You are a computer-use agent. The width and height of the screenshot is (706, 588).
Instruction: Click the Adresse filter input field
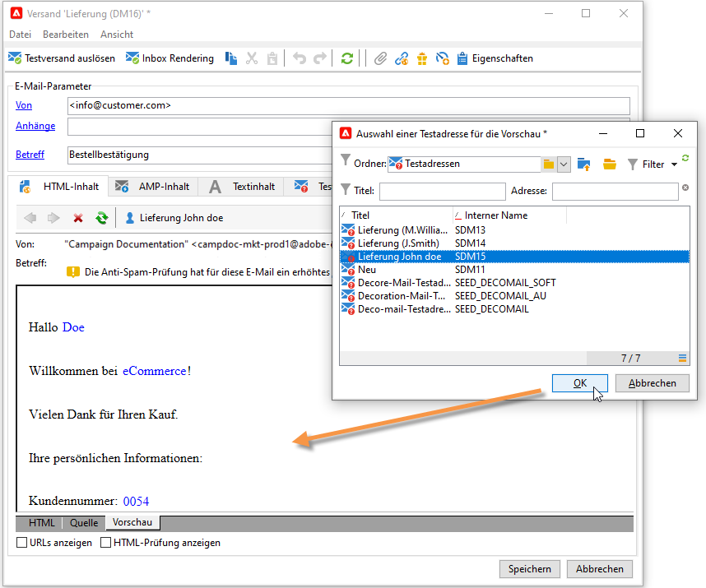[x=615, y=191]
